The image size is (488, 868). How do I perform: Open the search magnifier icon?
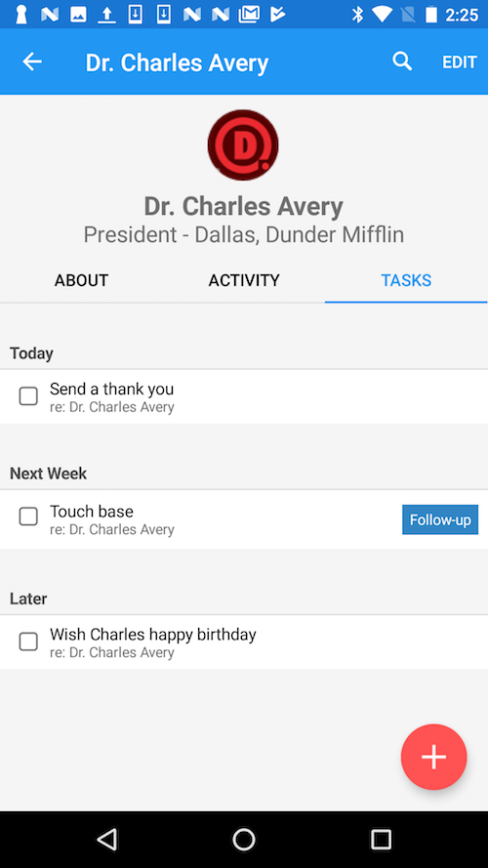coord(402,61)
